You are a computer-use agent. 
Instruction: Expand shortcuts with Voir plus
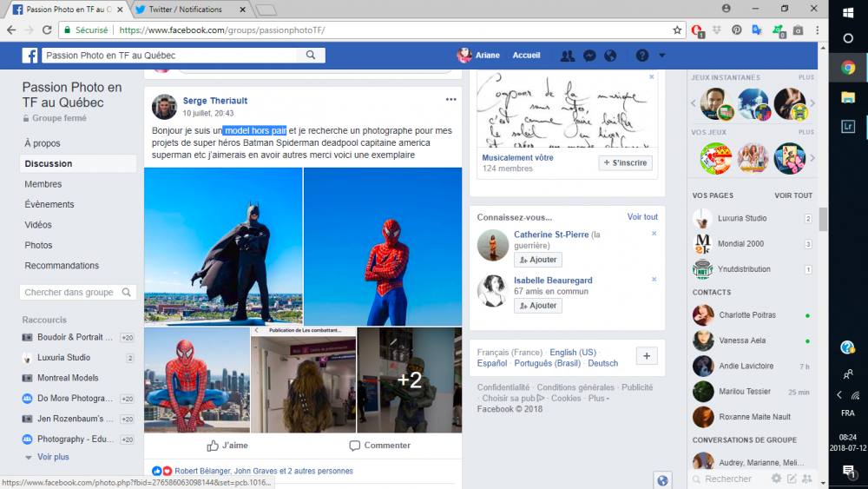pos(53,457)
